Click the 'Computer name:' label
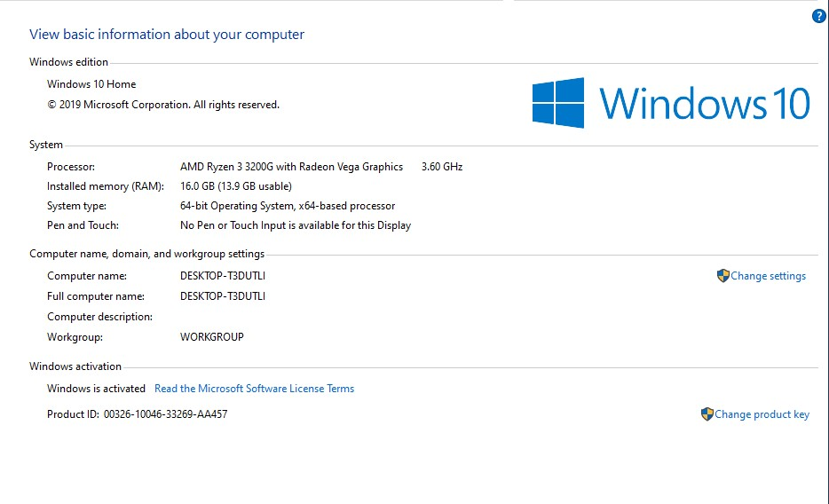The image size is (829, 504). 87,276
